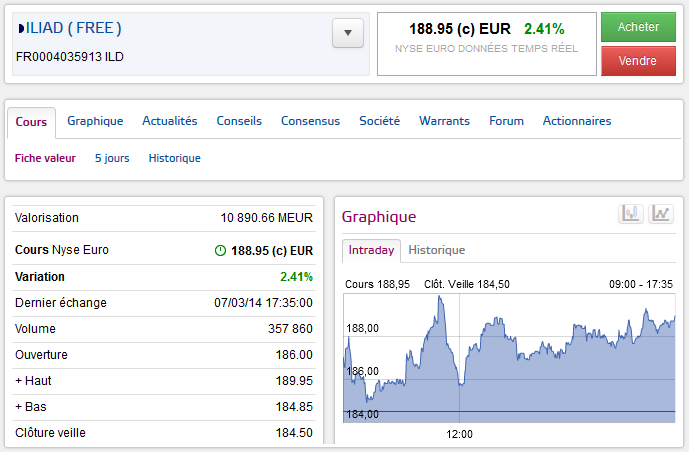Viewport: 689px width, 452px height.
Task: Click the small arrow before ILIAD (FREE)
Action: point(19,29)
